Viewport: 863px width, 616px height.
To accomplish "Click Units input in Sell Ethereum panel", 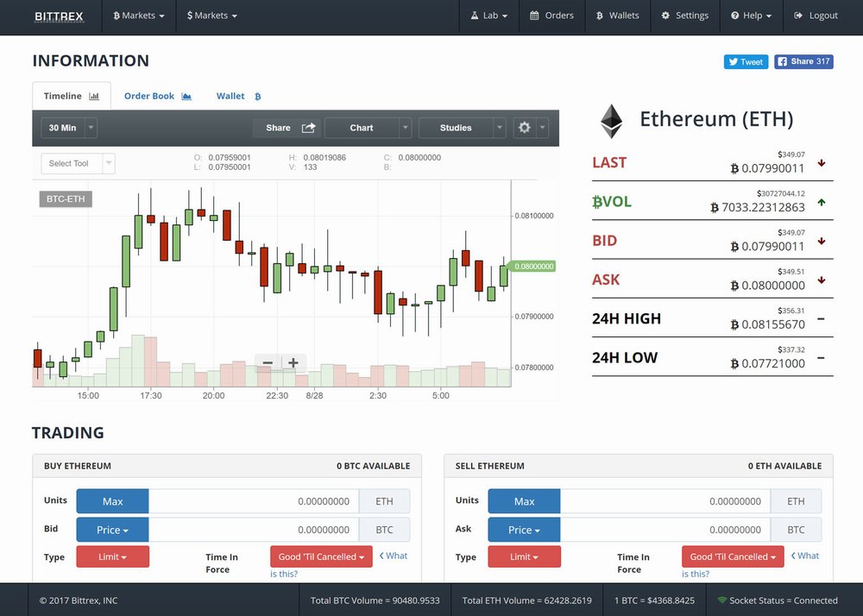I will click(x=665, y=501).
